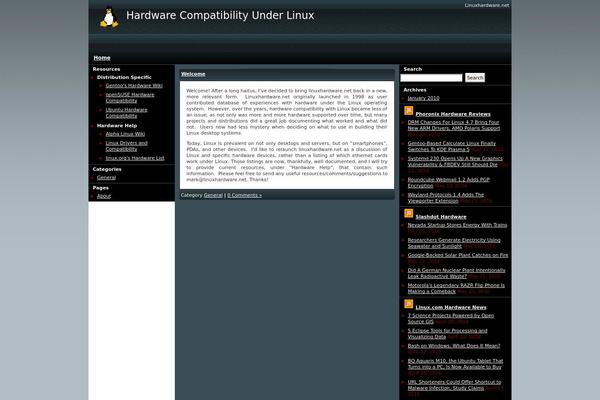Click the site title Hardware Compatibility Under Linux

[x=220, y=15]
